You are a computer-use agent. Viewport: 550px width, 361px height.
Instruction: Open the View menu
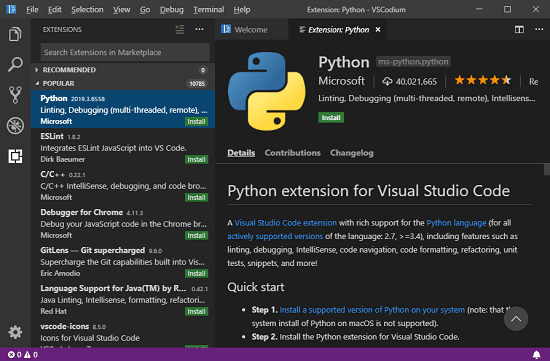(121, 9)
